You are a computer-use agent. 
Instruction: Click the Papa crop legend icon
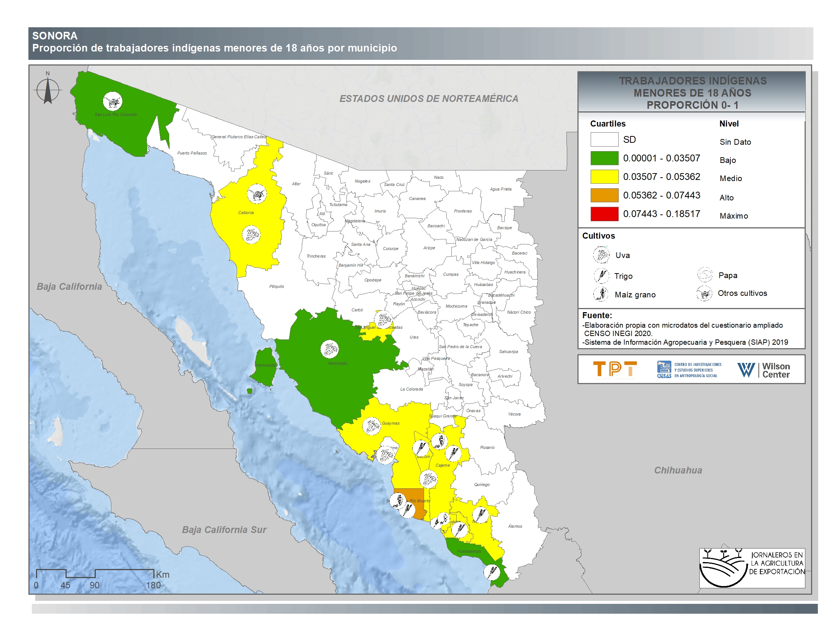pos(705,275)
